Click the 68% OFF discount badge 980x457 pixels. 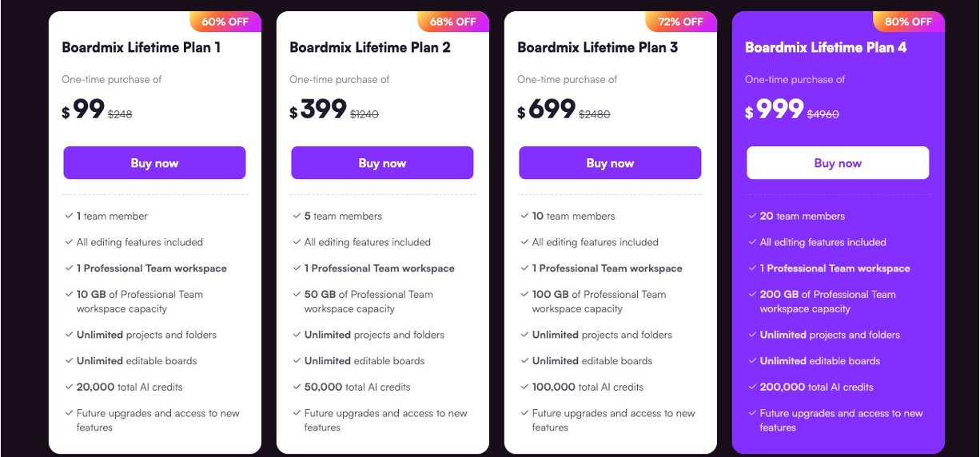pyautogui.click(x=452, y=22)
